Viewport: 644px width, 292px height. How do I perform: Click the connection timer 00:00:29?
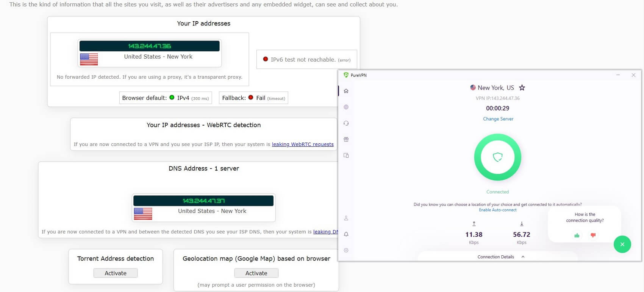(x=497, y=108)
